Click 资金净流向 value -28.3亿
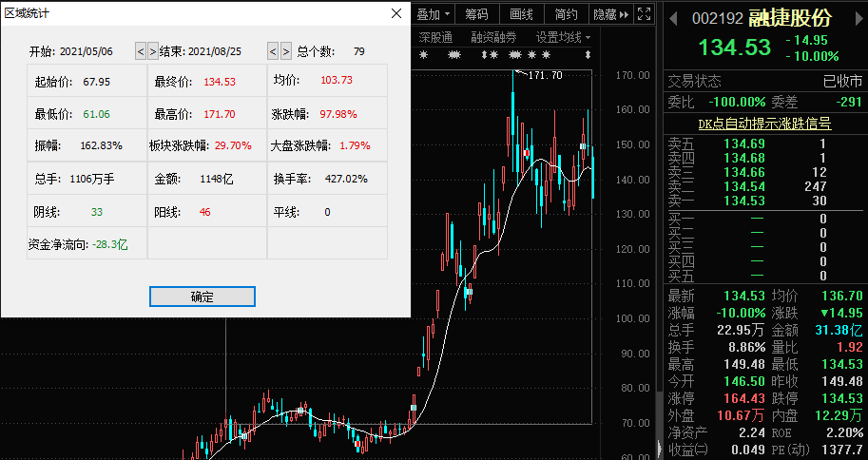 (x=110, y=244)
